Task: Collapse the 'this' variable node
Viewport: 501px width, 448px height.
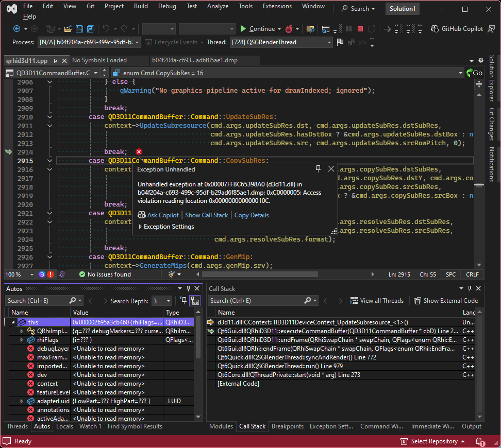Action: tap(13, 322)
